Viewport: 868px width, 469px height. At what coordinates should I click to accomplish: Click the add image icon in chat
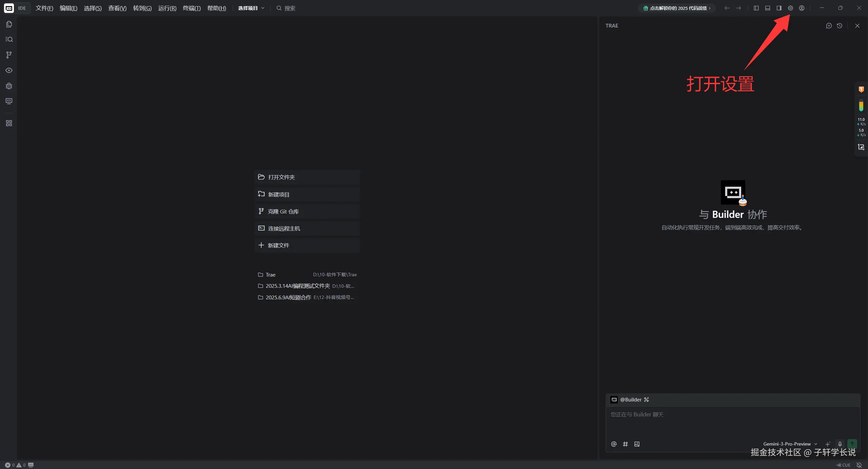[x=637, y=444]
